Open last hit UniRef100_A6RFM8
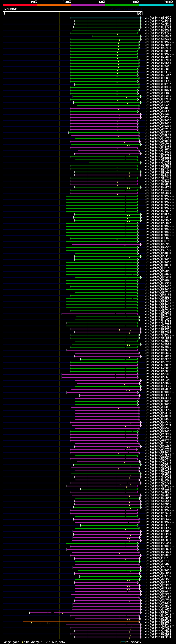 click(158, 637)
